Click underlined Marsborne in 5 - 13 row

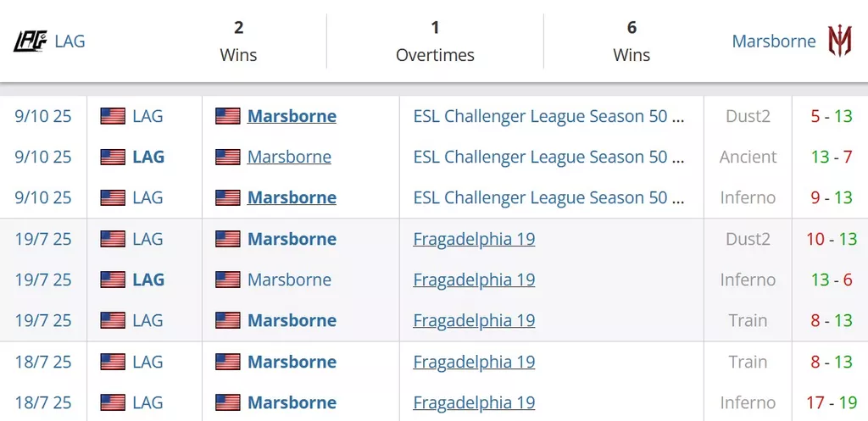[x=292, y=116]
